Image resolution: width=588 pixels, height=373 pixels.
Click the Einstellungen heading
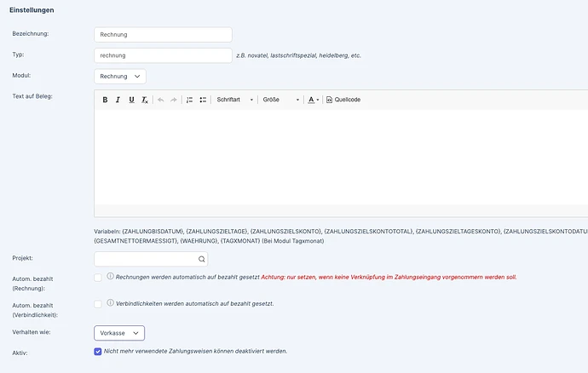(x=32, y=10)
